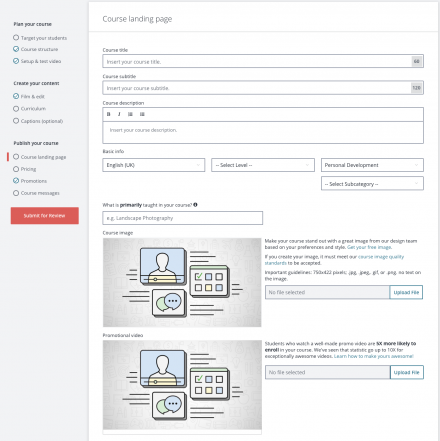Click the empty circle beside Pricing
This screenshot has width=440, height=441.
(16, 169)
